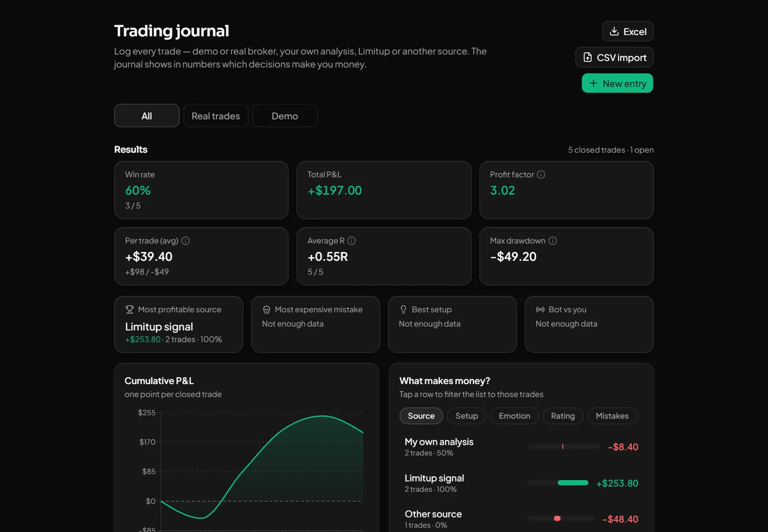Click the My own analysis P&L bar
This screenshot has width=768, height=532.
coord(563,446)
